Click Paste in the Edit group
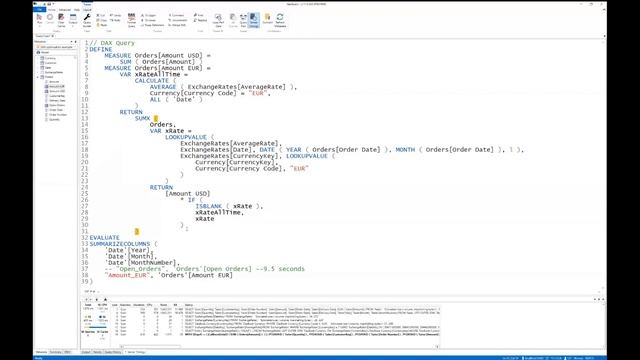Viewport: 640px width, 360px height. pos(102,25)
